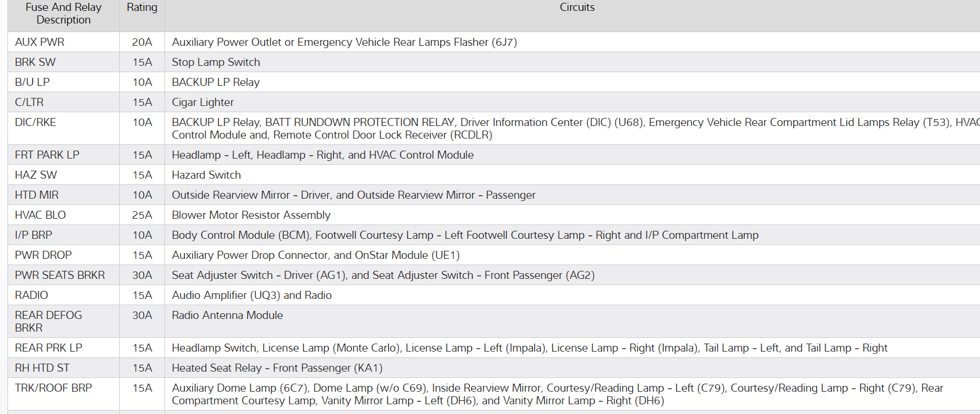Click the REAR DEFOG BRKR fuse name
The height and width of the screenshot is (414, 980).
(x=48, y=321)
